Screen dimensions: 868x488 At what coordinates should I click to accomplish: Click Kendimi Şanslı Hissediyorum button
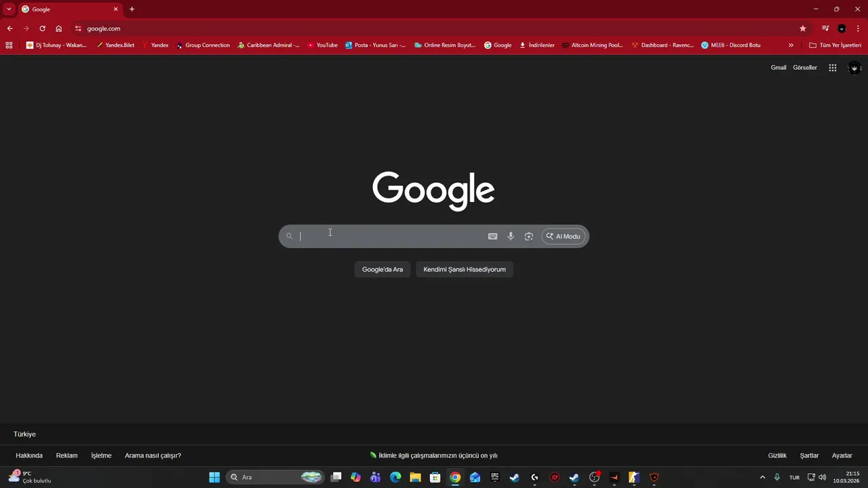coord(465,269)
